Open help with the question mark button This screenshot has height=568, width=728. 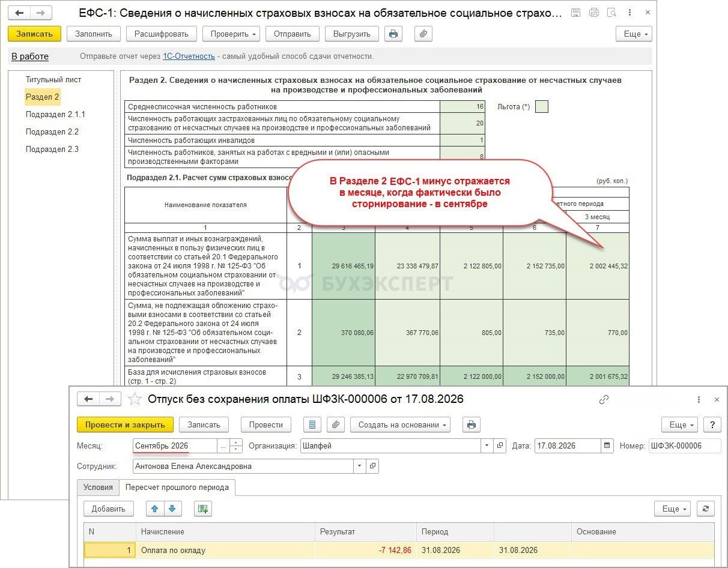tap(712, 424)
